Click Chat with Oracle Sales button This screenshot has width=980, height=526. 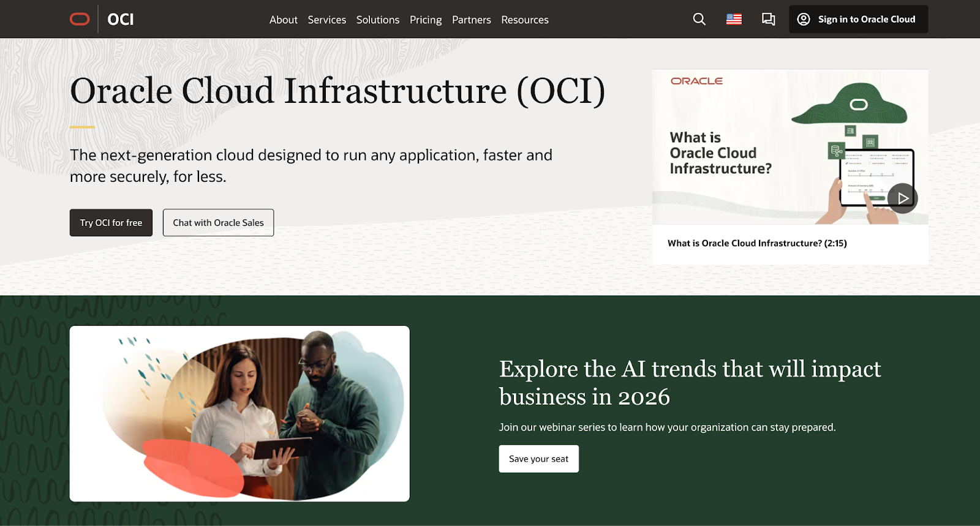click(x=218, y=223)
